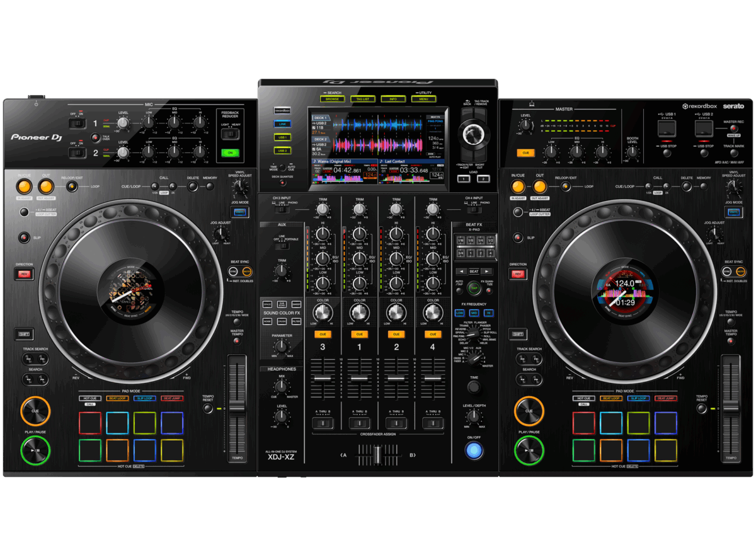
Task: Push the left deck loop OUT button
Action: point(45,186)
